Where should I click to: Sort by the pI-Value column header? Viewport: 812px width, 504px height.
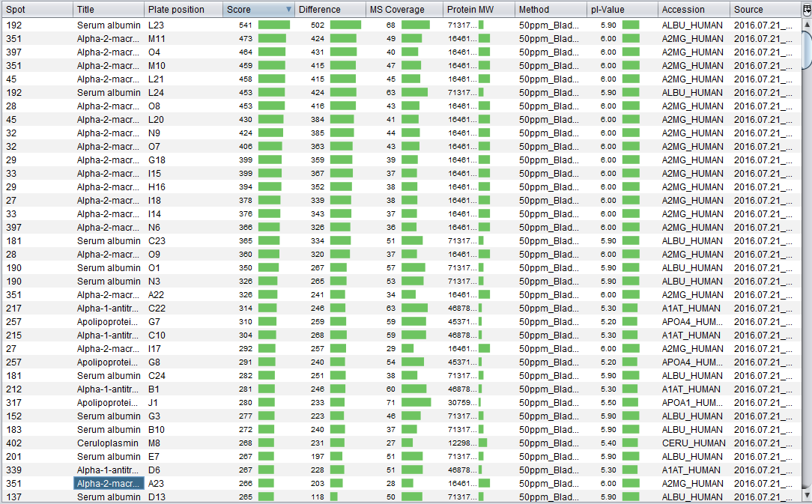coord(622,10)
